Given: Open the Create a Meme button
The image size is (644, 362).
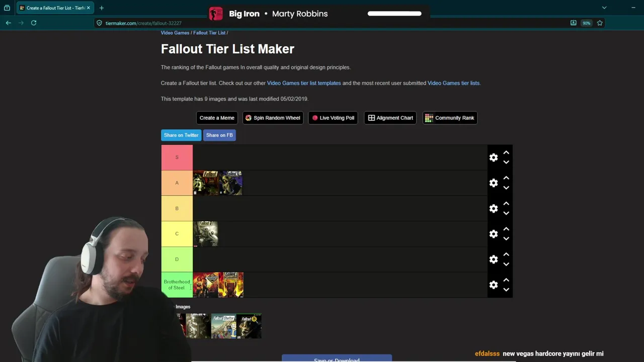Looking at the screenshot, I should (x=217, y=118).
